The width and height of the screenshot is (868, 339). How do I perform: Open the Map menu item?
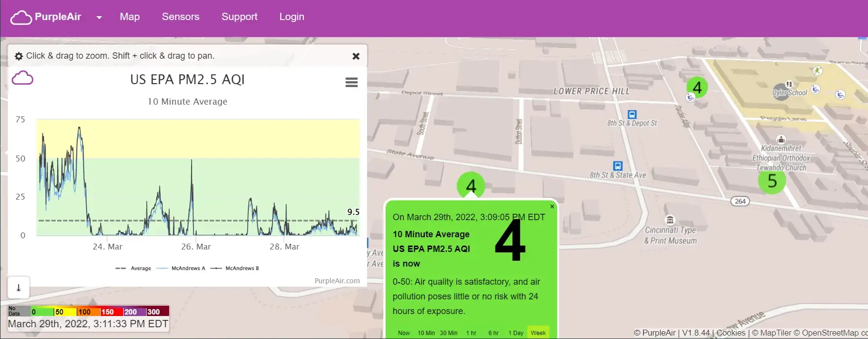pyautogui.click(x=130, y=17)
